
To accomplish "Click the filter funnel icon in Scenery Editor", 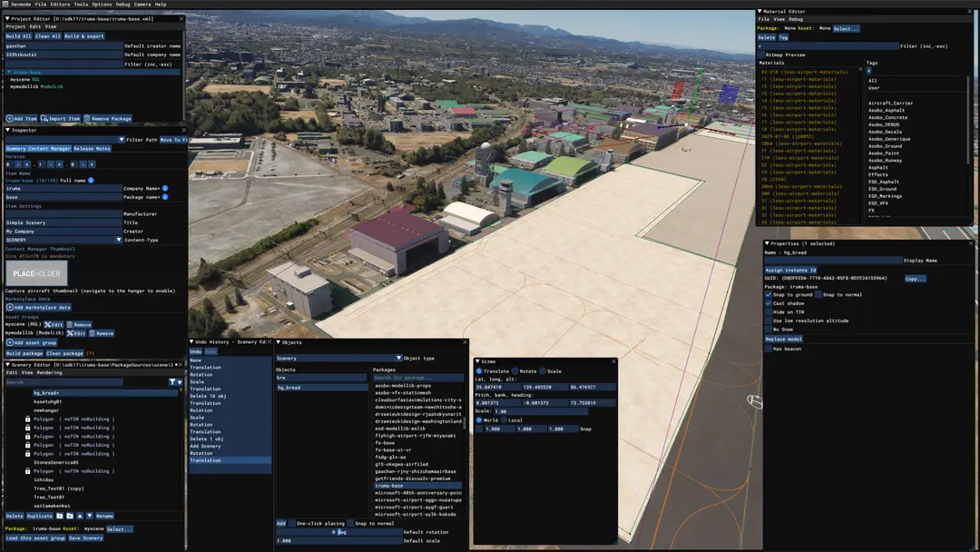I will point(171,382).
